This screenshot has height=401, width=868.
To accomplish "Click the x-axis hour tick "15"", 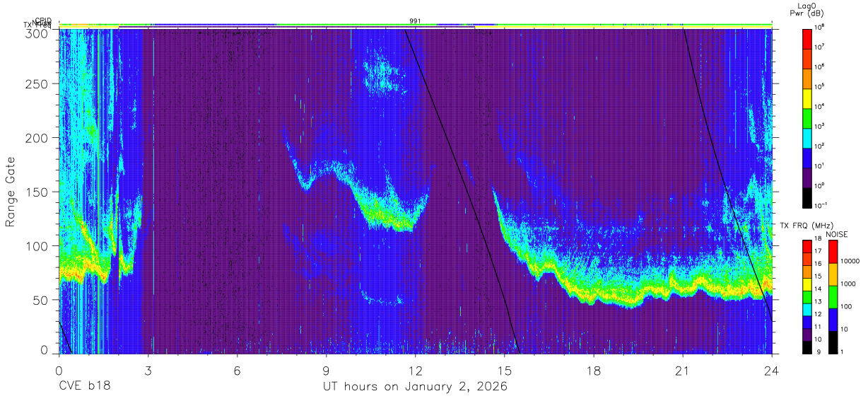I will point(505,370).
